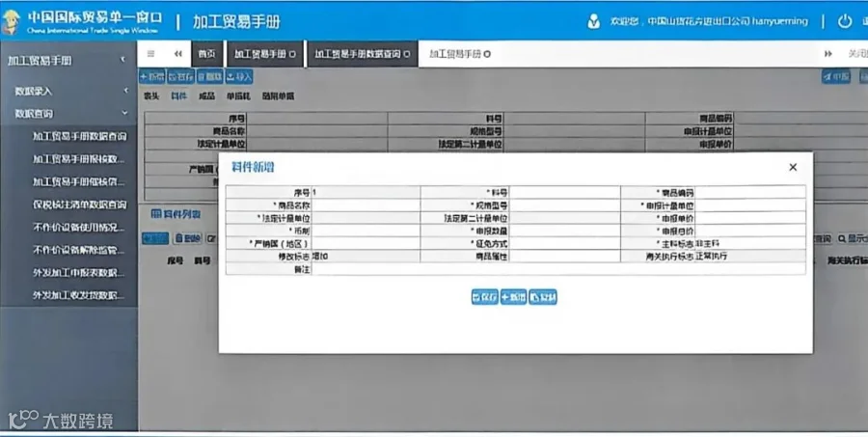Click 删除 in the top page toolbar
Image resolution: width=868 pixels, height=437 pixels.
[x=210, y=76]
